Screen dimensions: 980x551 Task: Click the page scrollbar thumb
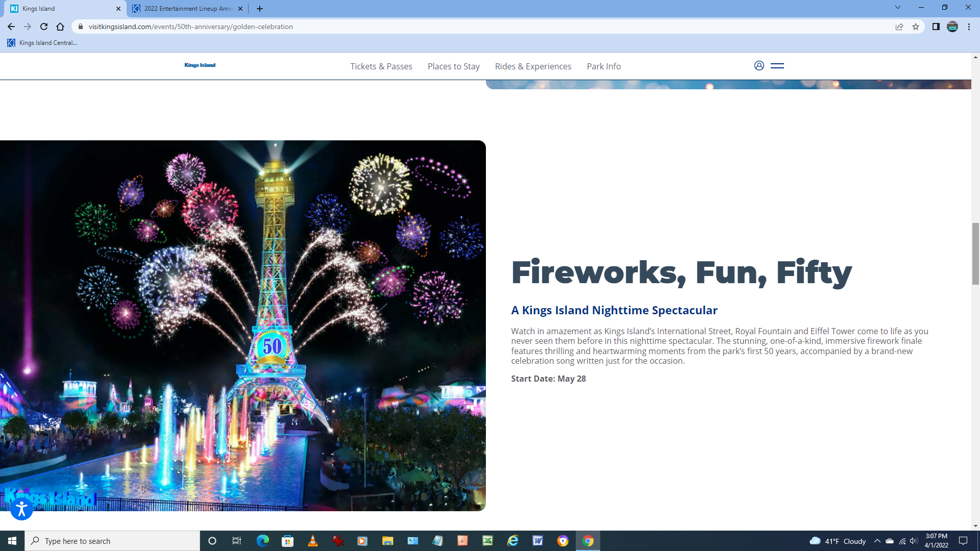pos(975,254)
